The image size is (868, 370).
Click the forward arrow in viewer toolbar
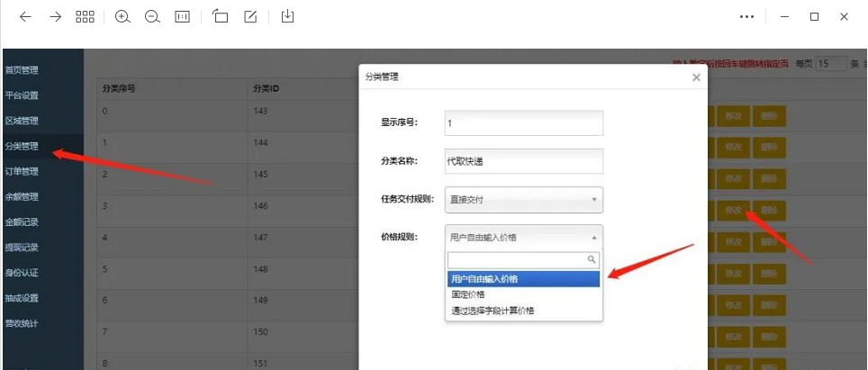[55, 17]
